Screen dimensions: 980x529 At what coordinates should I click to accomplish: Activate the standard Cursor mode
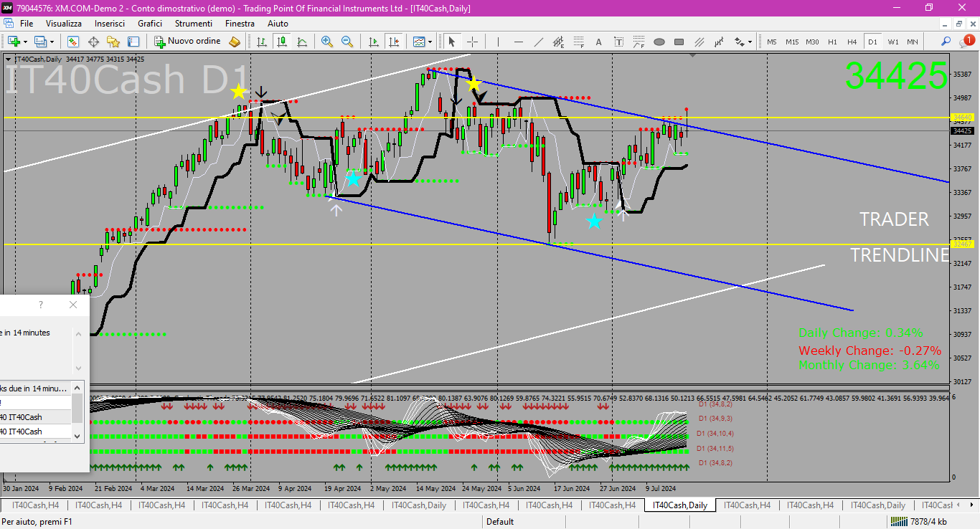[452, 42]
